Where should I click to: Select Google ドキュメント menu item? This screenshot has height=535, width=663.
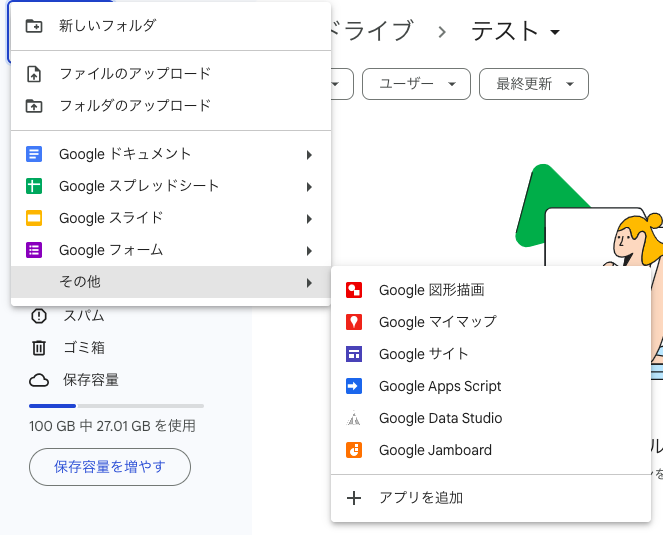[171, 154]
